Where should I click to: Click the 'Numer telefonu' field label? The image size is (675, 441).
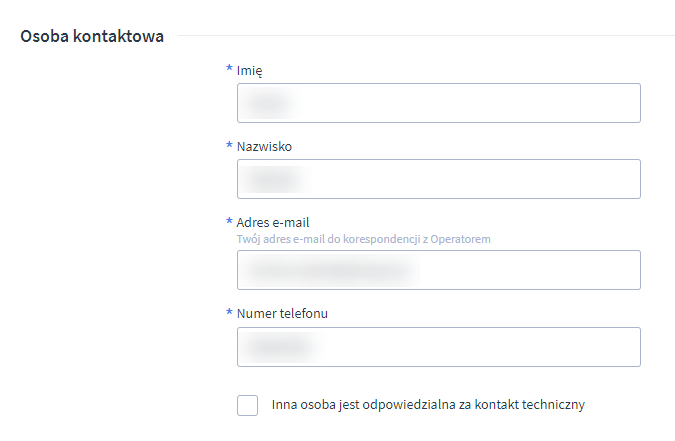282,313
